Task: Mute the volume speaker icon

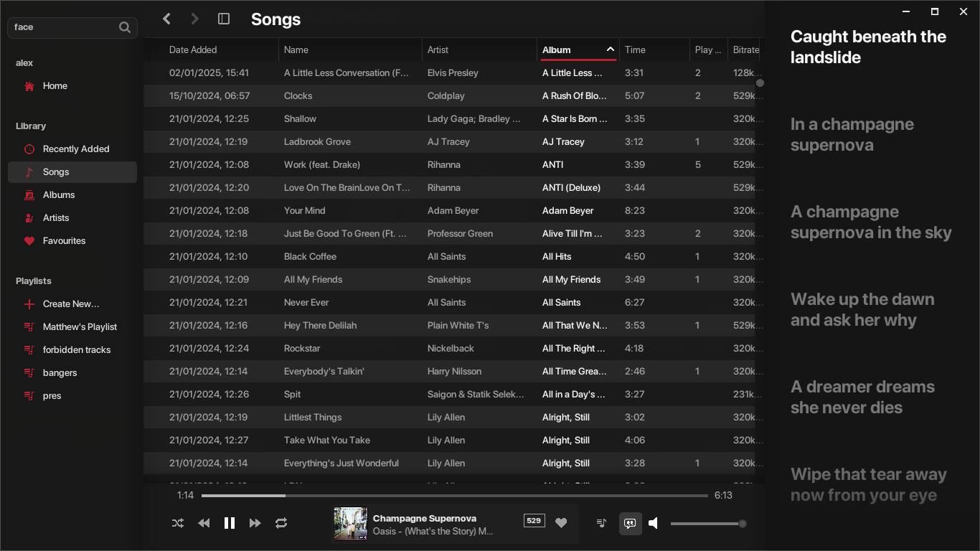Action: [x=654, y=523]
